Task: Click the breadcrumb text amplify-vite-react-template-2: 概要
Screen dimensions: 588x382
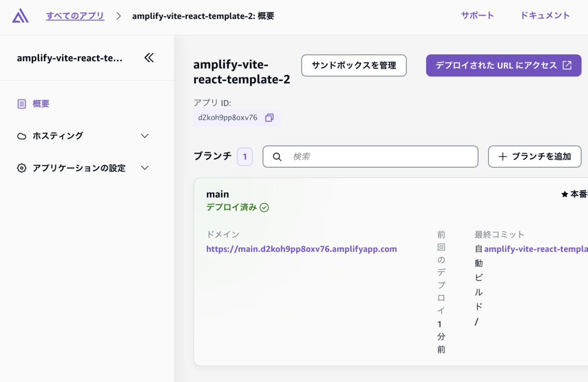Action: (203, 16)
